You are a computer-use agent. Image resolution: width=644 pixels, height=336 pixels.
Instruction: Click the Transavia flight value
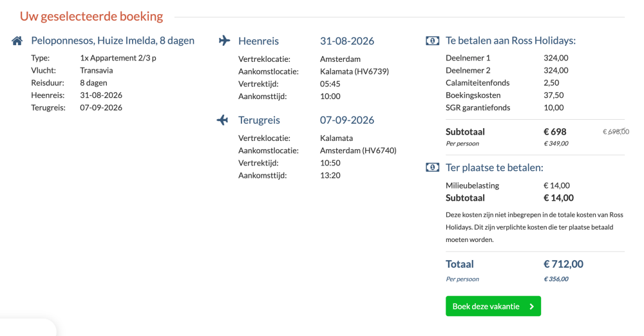[x=97, y=70]
